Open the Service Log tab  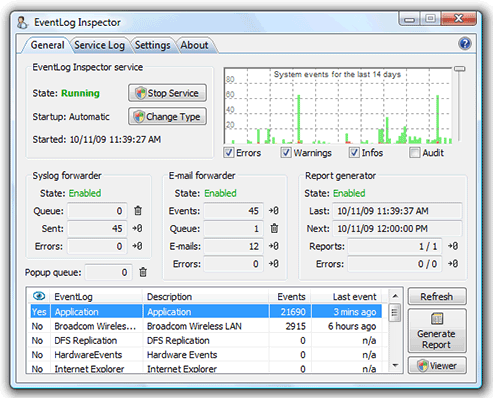point(99,45)
